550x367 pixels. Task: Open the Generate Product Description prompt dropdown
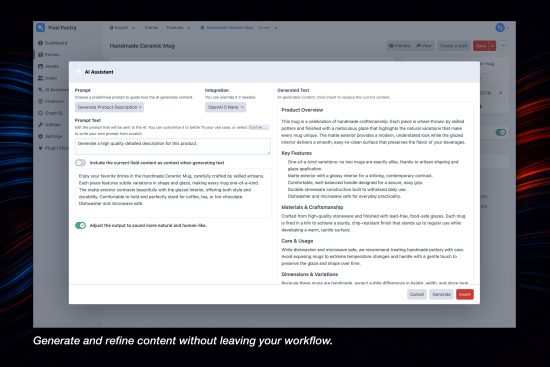pyautogui.click(x=109, y=107)
